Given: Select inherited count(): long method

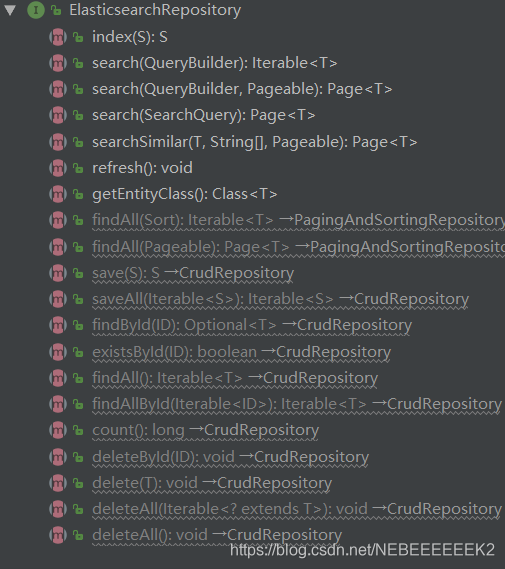Looking at the screenshot, I should (205, 430).
